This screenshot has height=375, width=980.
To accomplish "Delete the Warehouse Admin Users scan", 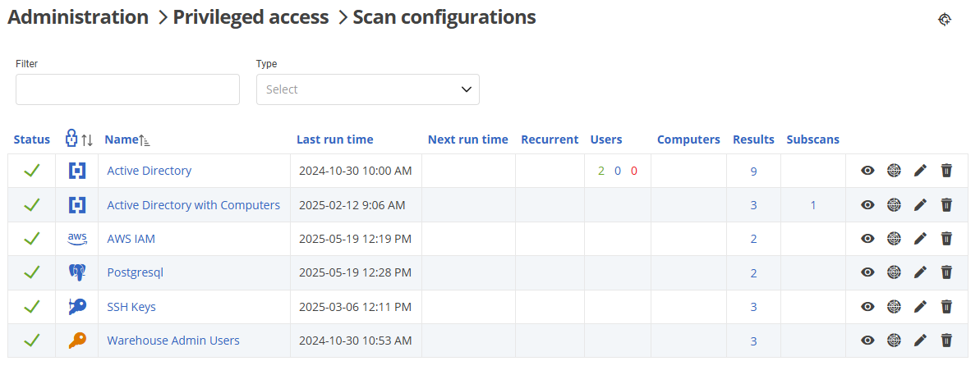I will (x=946, y=341).
